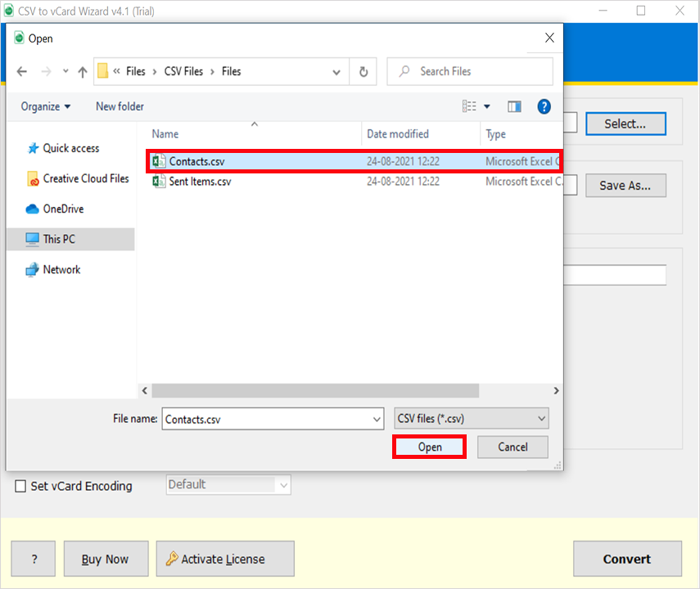The height and width of the screenshot is (589, 700).
Task: Close the Open dialog
Action: tap(549, 38)
